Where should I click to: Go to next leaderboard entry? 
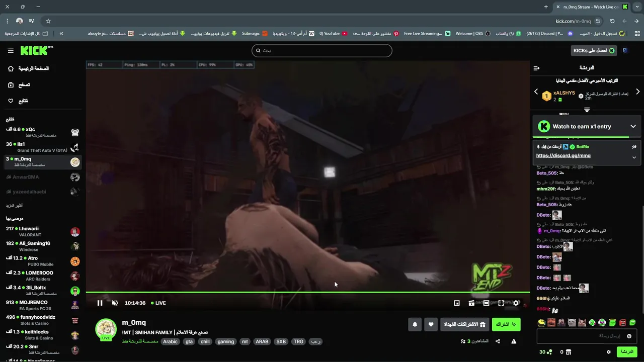tap(637, 92)
